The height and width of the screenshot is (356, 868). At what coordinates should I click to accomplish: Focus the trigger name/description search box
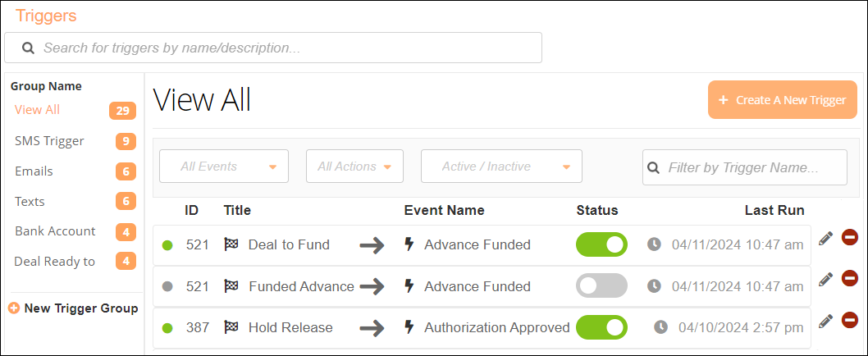279,48
